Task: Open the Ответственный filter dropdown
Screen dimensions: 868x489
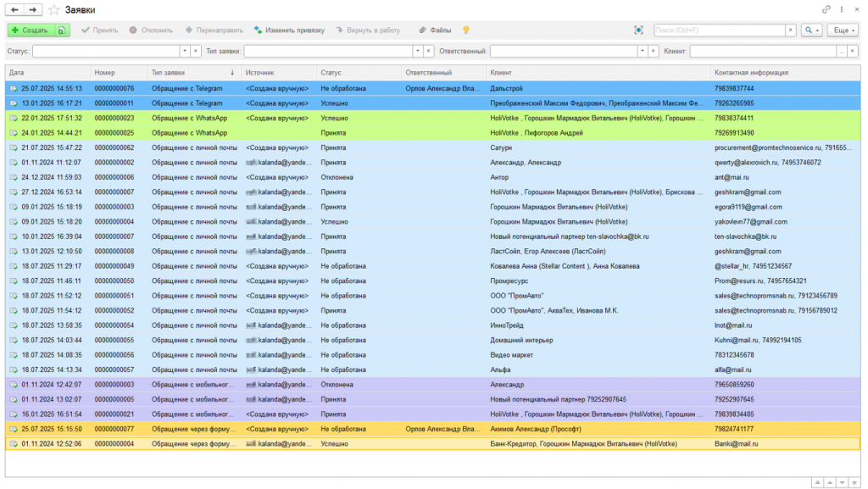Action: [x=642, y=52]
